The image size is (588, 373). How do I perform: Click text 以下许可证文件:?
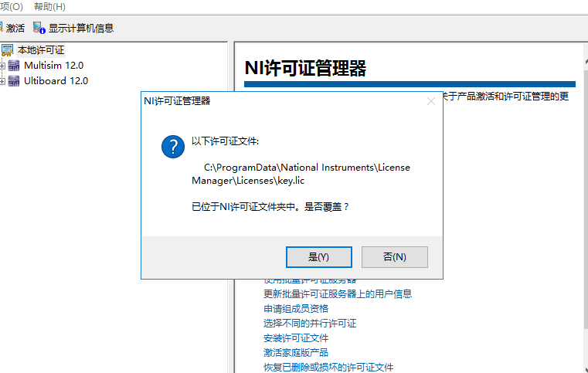[x=226, y=141]
